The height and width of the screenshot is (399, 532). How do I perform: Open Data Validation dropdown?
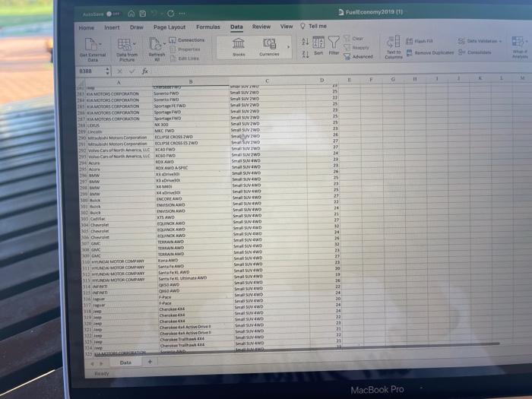[480, 41]
